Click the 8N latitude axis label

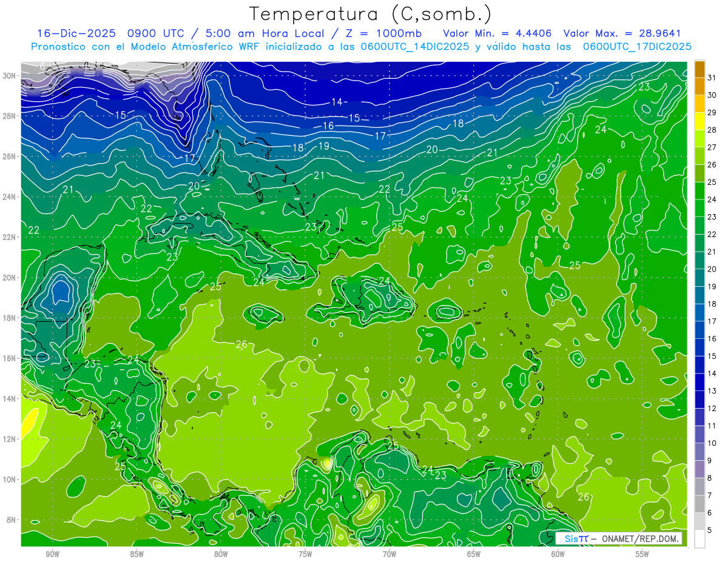(12, 520)
